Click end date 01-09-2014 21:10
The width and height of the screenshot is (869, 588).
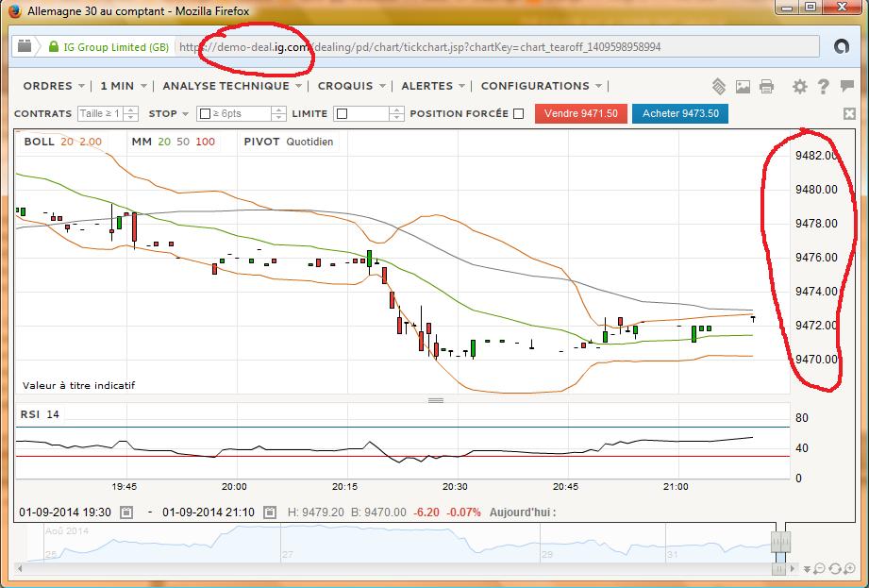point(209,512)
